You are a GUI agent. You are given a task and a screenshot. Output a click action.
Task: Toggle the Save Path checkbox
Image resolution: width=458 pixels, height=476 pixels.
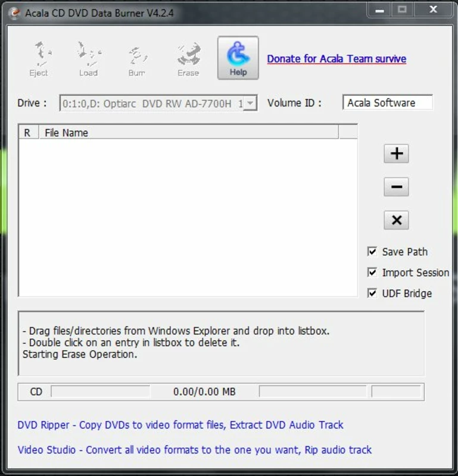372,251
